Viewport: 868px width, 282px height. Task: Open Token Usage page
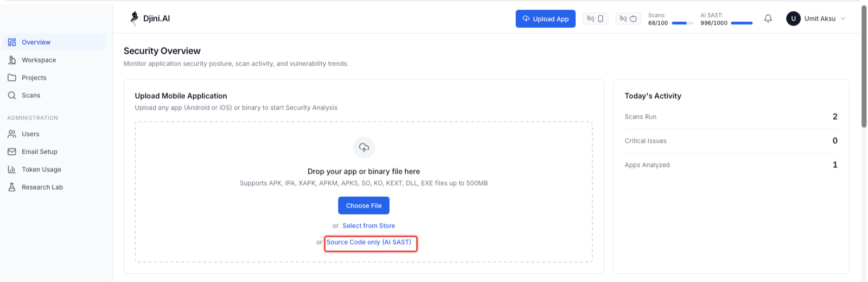coord(54,170)
